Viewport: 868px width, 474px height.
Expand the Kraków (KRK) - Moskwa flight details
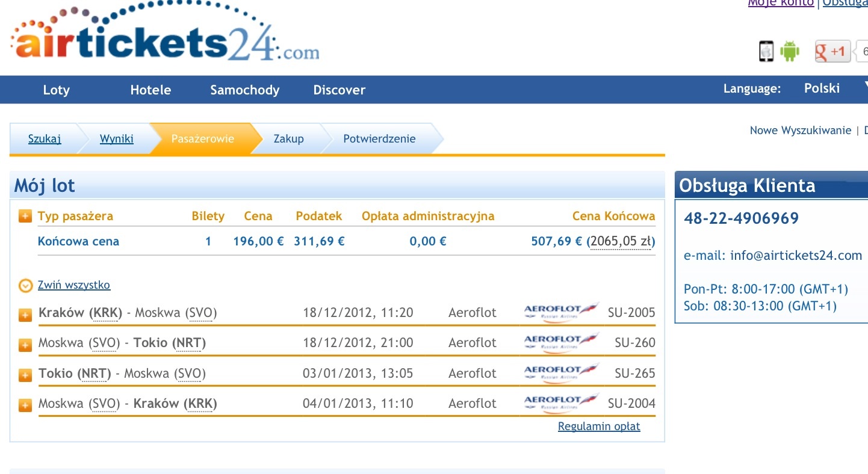pyautogui.click(x=25, y=315)
